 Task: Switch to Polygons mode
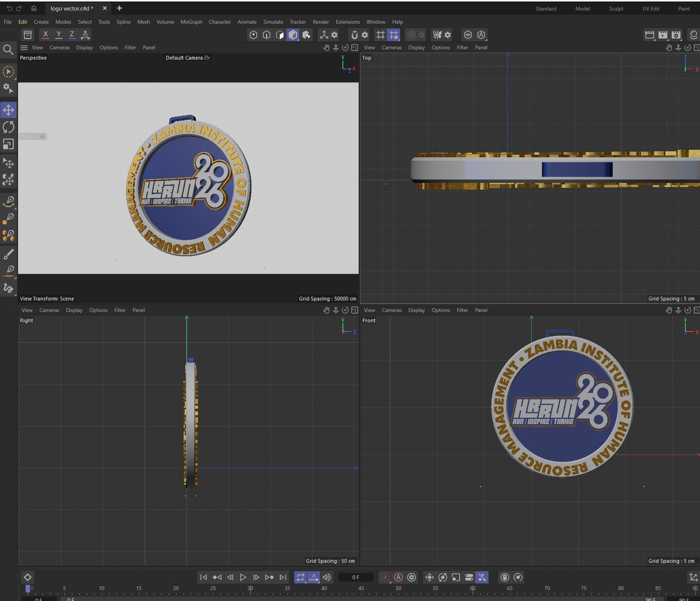(x=280, y=35)
